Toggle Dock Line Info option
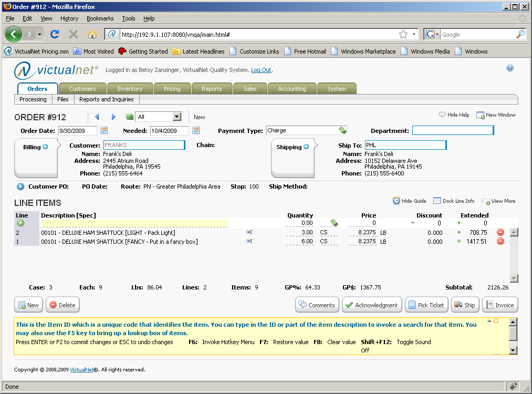The image size is (532, 394). point(454,201)
